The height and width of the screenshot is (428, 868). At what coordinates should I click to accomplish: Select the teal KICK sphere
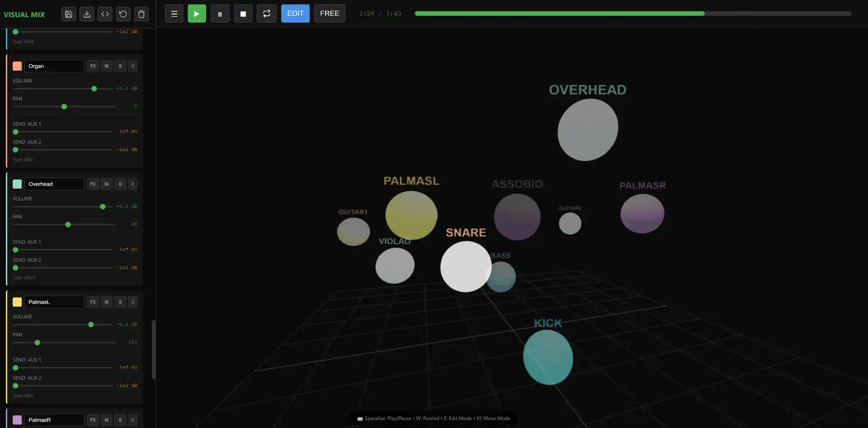pyautogui.click(x=548, y=357)
